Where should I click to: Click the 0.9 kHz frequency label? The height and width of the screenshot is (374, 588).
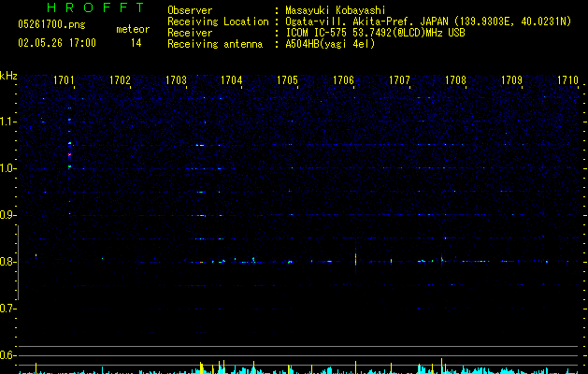(x=7, y=215)
